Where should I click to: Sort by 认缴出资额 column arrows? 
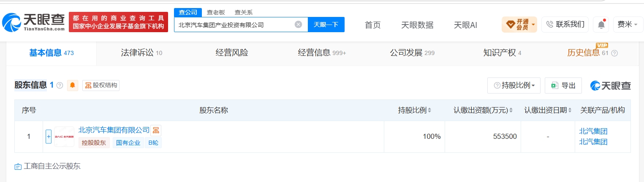click(x=511, y=110)
